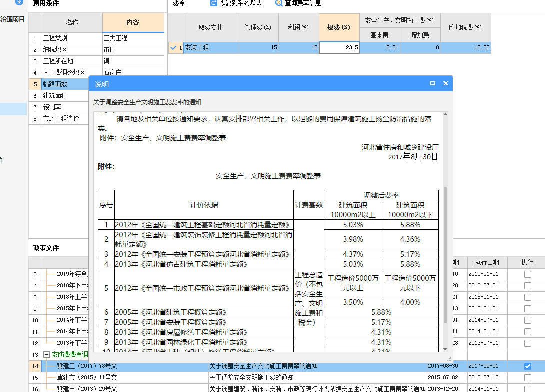The width and height of the screenshot is (545, 392).
Task: Select the 规费(%) column header
Action: 339,27
